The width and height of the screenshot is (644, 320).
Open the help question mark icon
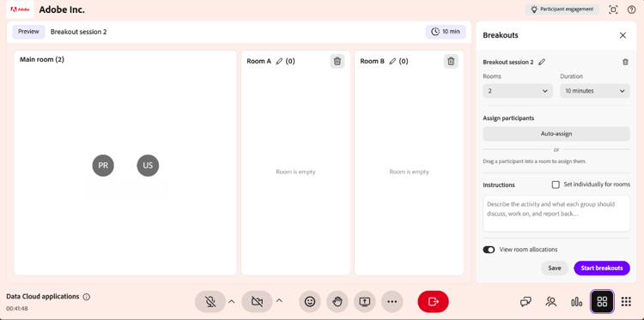coord(631,9)
